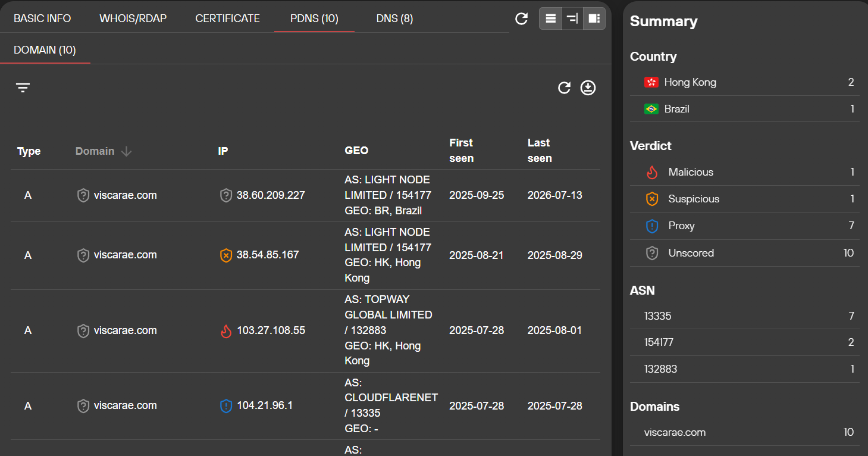Select ASN 132883 in summary

[745, 369]
